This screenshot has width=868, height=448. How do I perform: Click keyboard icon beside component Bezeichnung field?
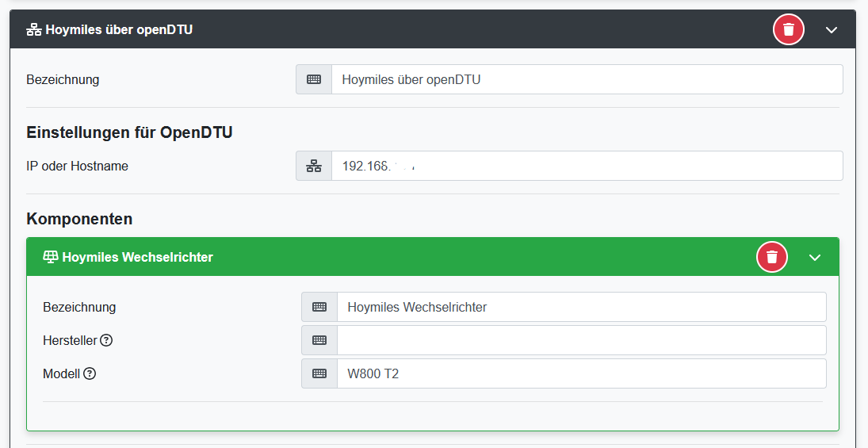click(319, 307)
